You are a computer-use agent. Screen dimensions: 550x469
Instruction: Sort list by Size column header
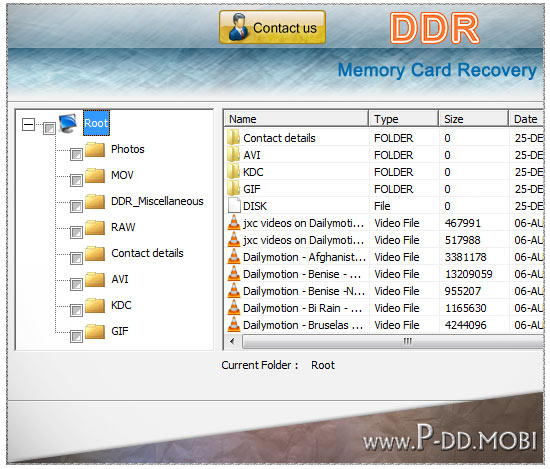click(x=473, y=119)
